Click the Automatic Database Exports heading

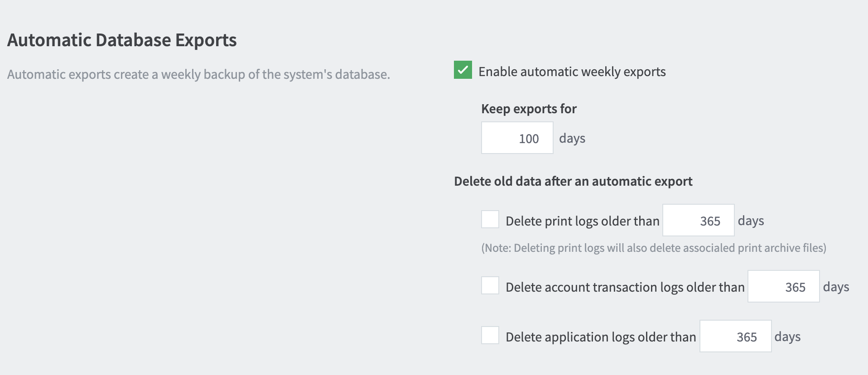[122, 40]
